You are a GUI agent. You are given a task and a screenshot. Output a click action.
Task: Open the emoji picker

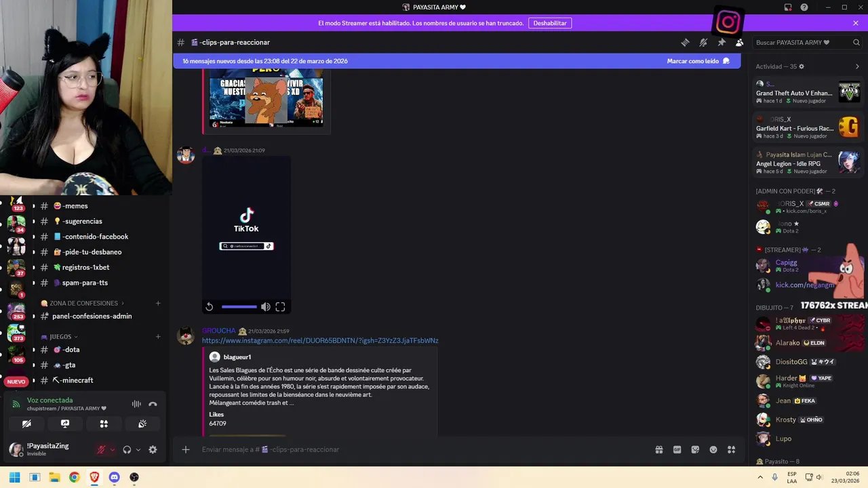[x=713, y=449]
